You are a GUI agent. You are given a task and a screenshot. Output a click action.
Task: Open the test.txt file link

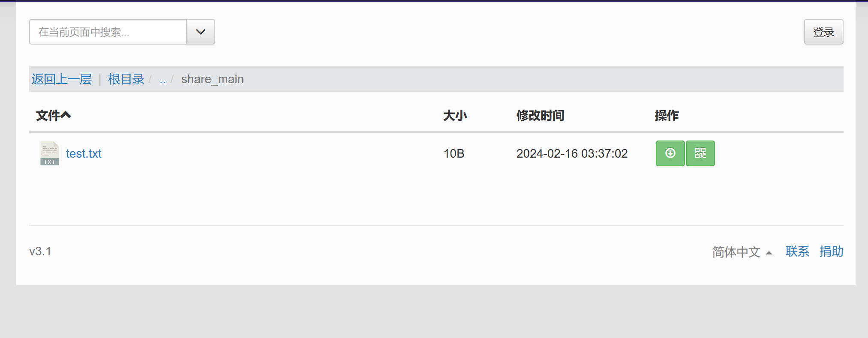(84, 153)
